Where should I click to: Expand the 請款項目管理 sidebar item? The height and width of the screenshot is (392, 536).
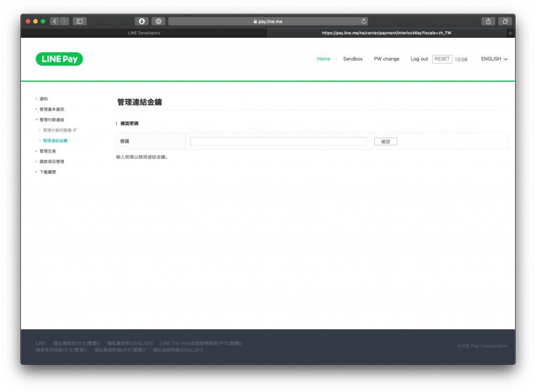(52, 161)
